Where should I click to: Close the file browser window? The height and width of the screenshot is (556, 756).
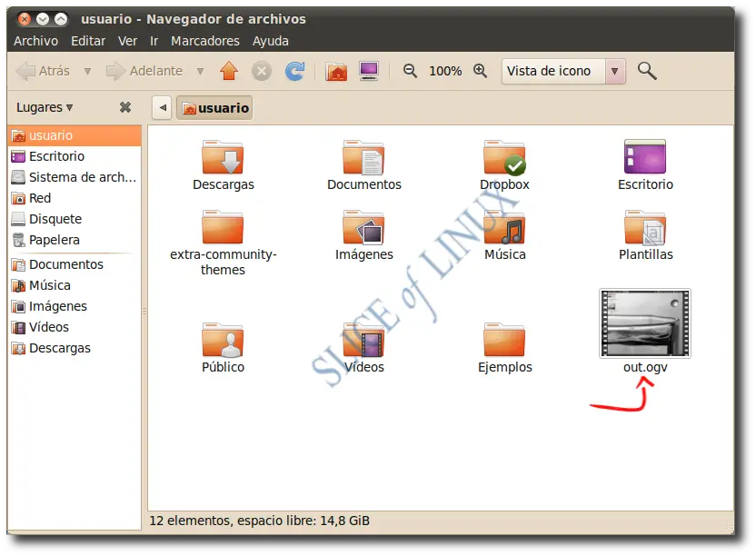[x=25, y=19]
